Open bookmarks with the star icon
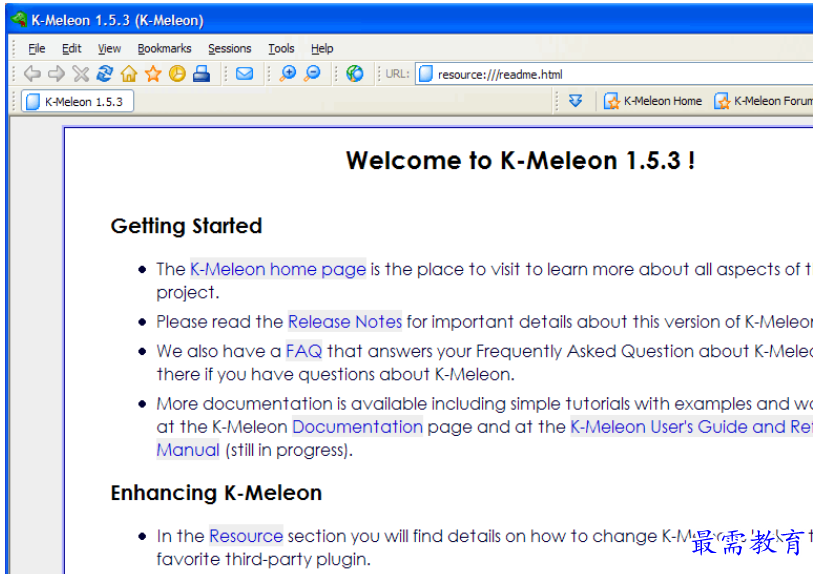This screenshot has height=574, width=813. point(153,74)
